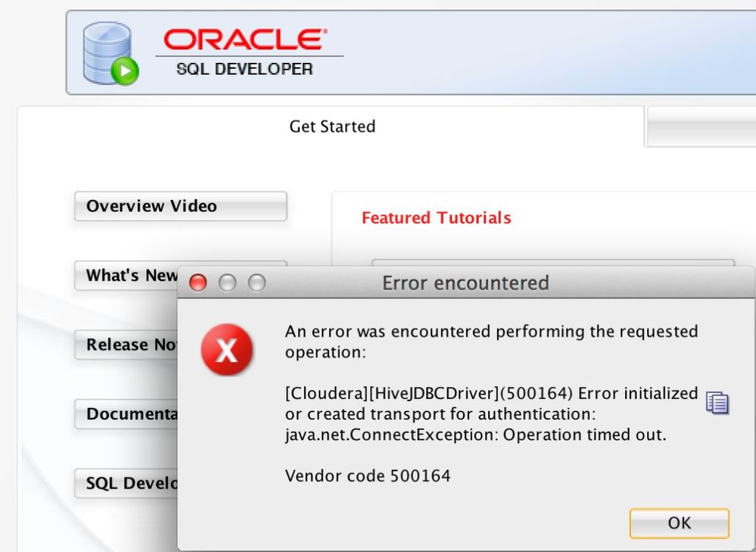Click the Vendor code 500164 line

click(367, 476)
